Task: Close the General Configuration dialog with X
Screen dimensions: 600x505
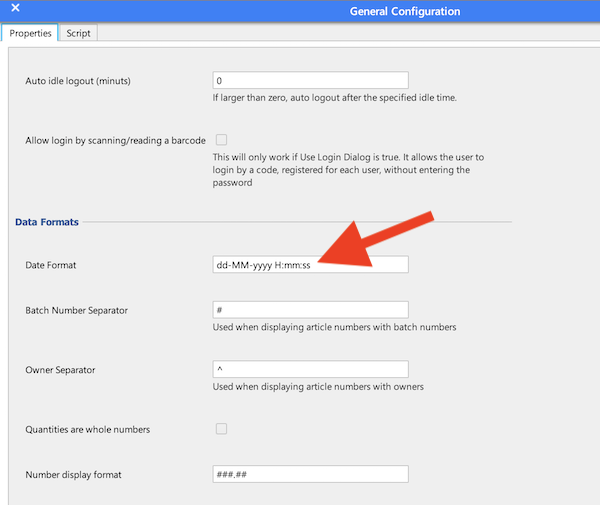Action: click(x=15, y=8)
